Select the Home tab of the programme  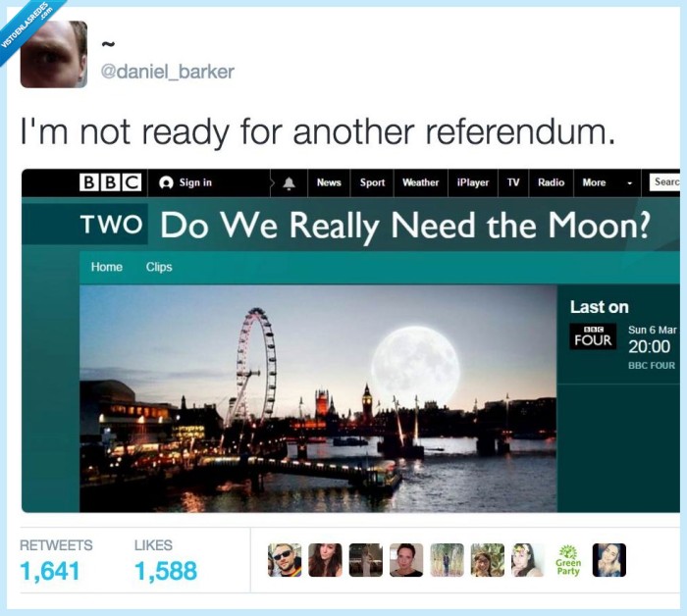(107, 267)
